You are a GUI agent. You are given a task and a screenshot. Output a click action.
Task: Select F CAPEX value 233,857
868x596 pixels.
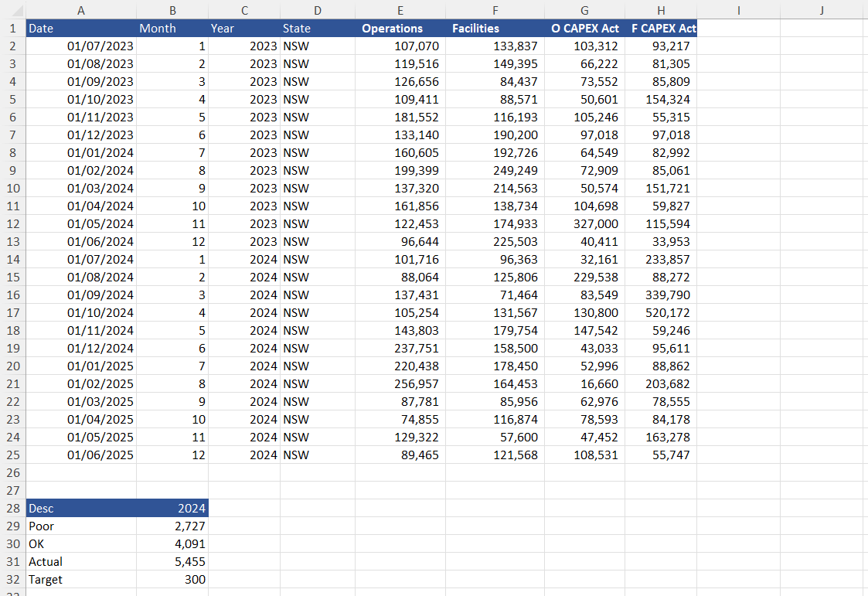point(661,260)
